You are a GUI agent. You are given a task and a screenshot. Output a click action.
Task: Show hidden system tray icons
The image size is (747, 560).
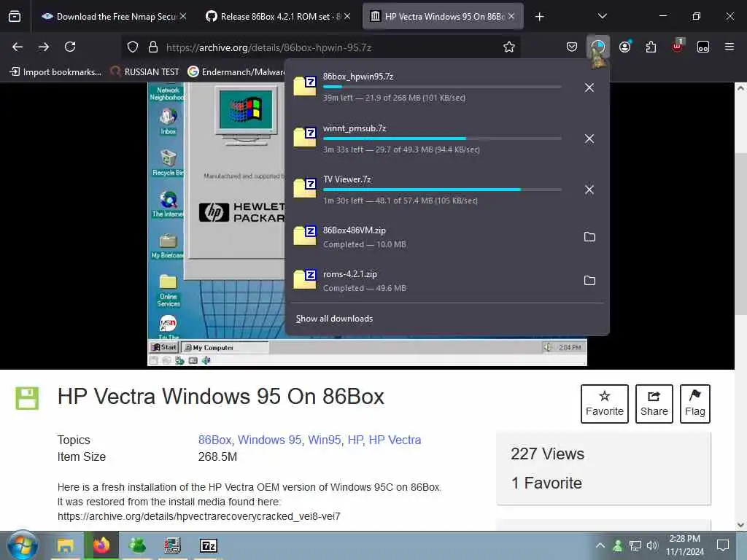(600, 545)
